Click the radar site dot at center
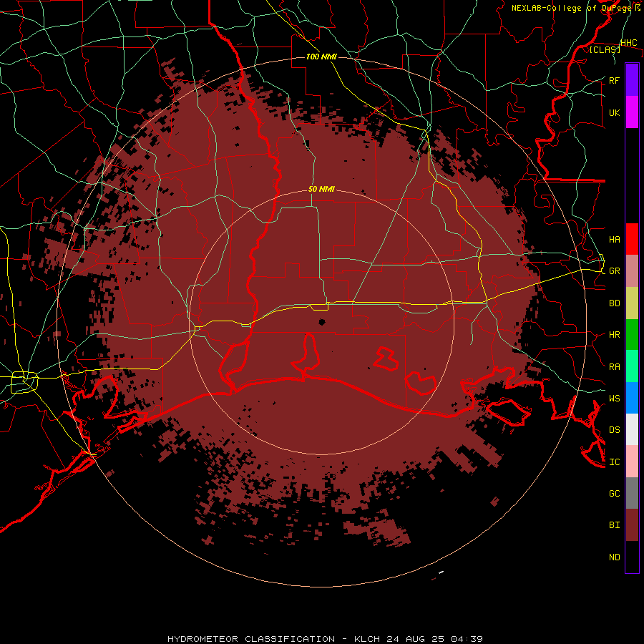Viewport: 644px width, 644px height. (322, 322)
